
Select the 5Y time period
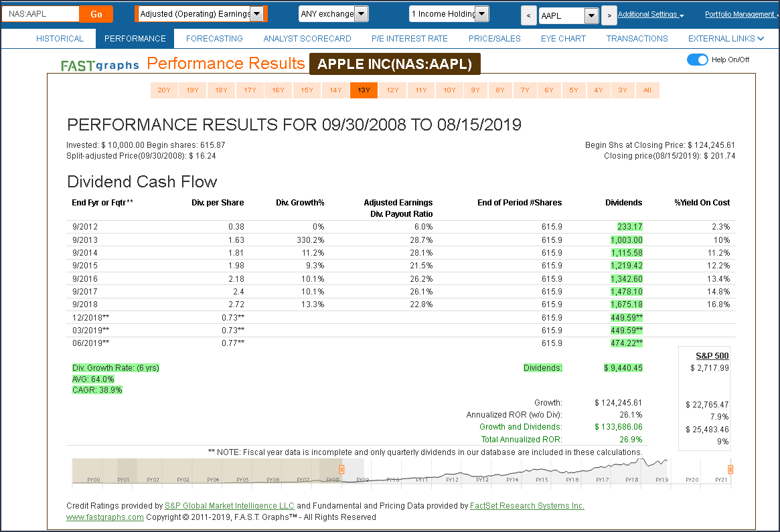(x=574, y=90)
